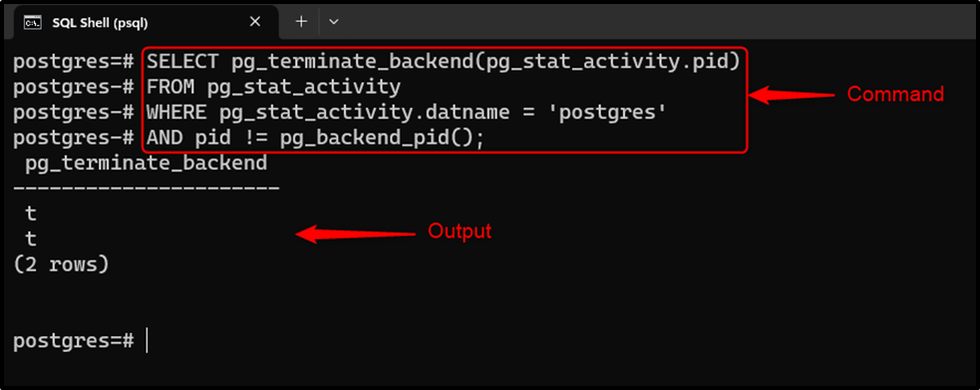Click the red Output annotation label

(460, 231)
